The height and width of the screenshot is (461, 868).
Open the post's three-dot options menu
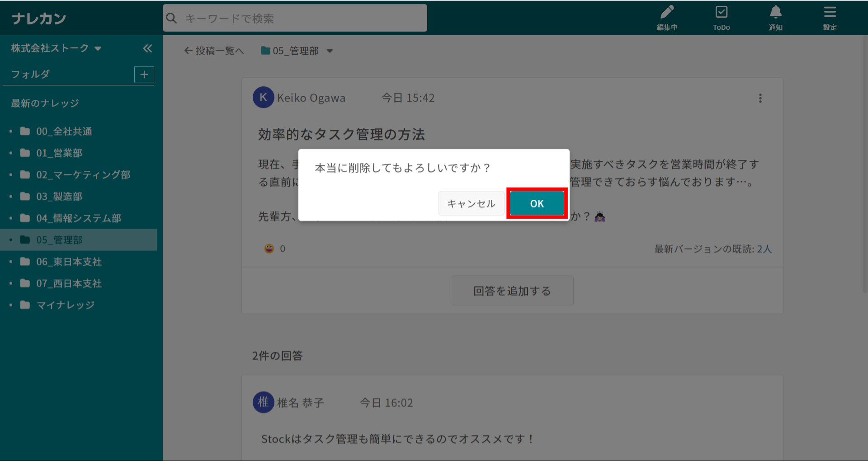click(x=760, y=98)
